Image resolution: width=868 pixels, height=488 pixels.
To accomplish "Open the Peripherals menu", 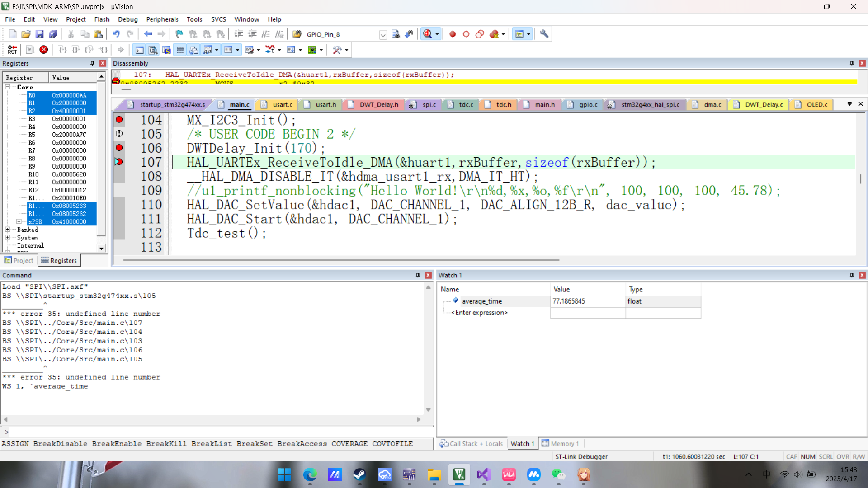I will pos(162,19).
